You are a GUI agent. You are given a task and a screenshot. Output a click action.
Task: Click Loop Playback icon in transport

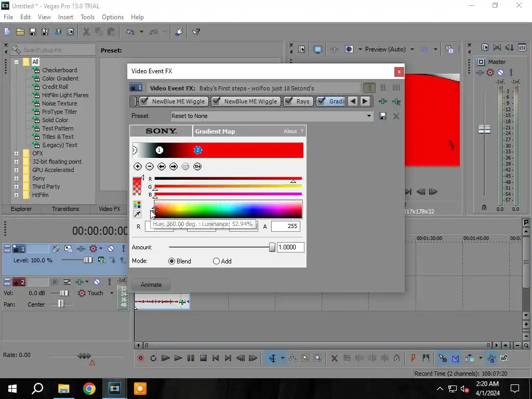click(x=153, y=358)
